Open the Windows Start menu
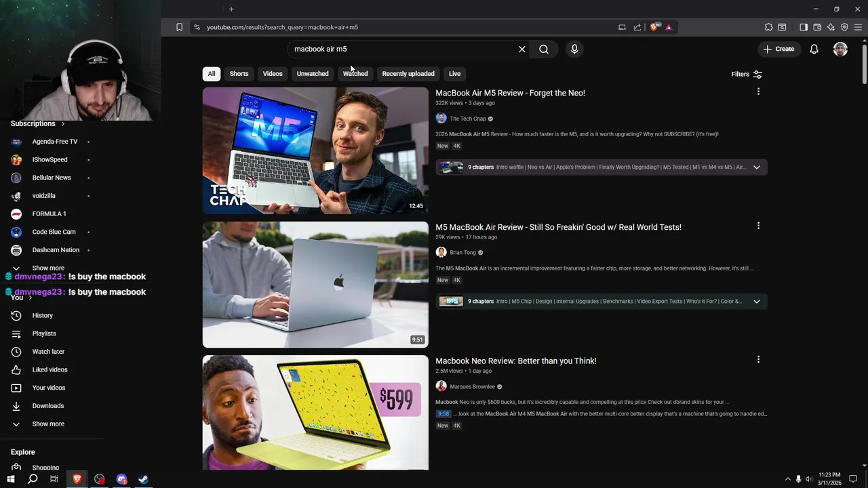Screen dimensions: 868x488 [x=10, y=479]
